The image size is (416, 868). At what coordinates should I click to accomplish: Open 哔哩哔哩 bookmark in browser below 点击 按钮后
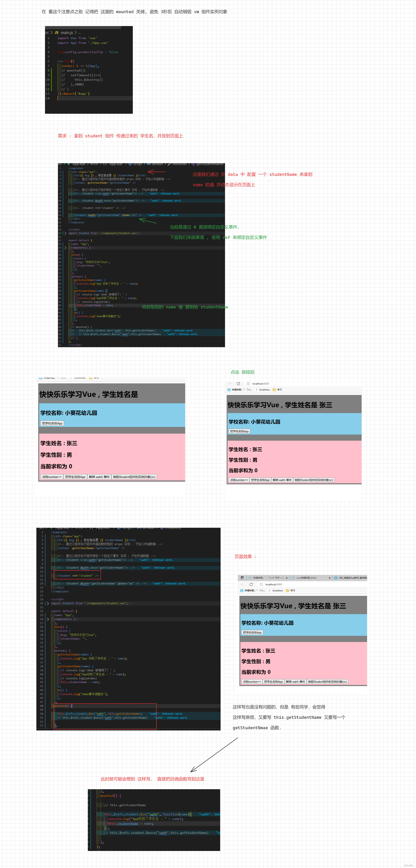click(240, 389)
